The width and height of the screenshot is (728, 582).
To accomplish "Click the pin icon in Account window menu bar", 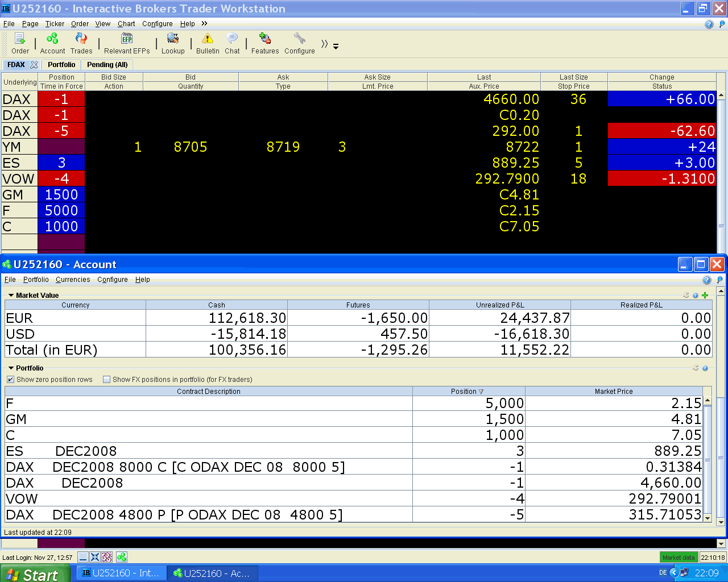I will [x=720, y=280].
